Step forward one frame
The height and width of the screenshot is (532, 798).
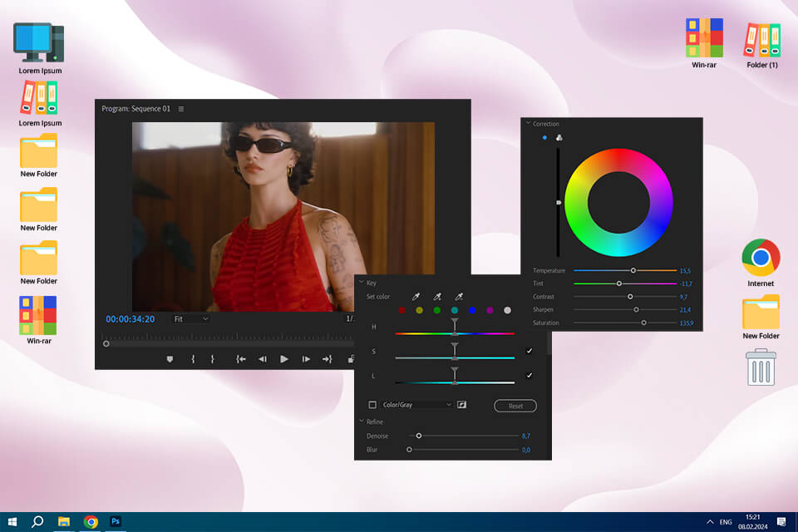tap(306, 359)
